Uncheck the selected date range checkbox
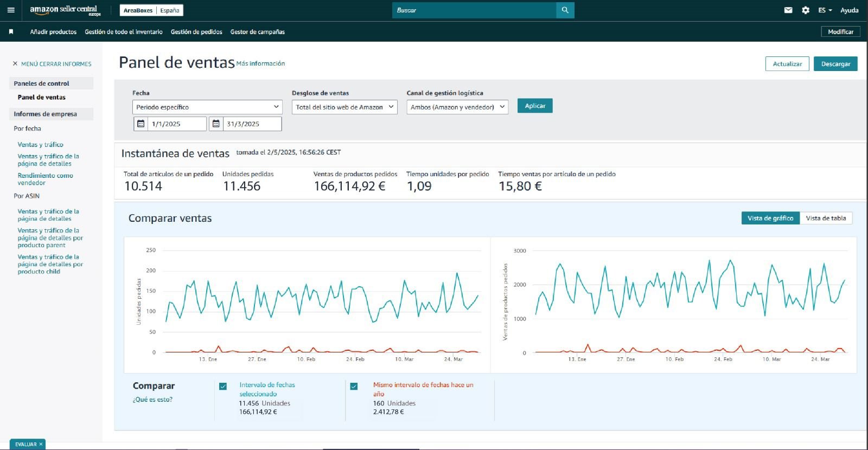This screenshot has height=450, width=868. (223, 387)
